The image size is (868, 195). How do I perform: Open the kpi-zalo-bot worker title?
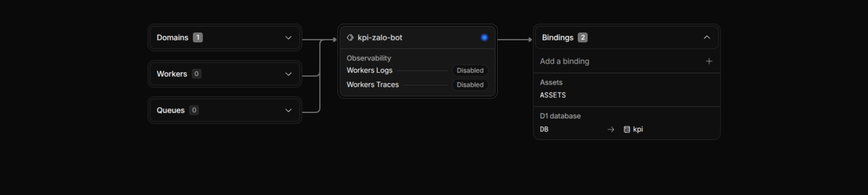click(x=380, y=37)
